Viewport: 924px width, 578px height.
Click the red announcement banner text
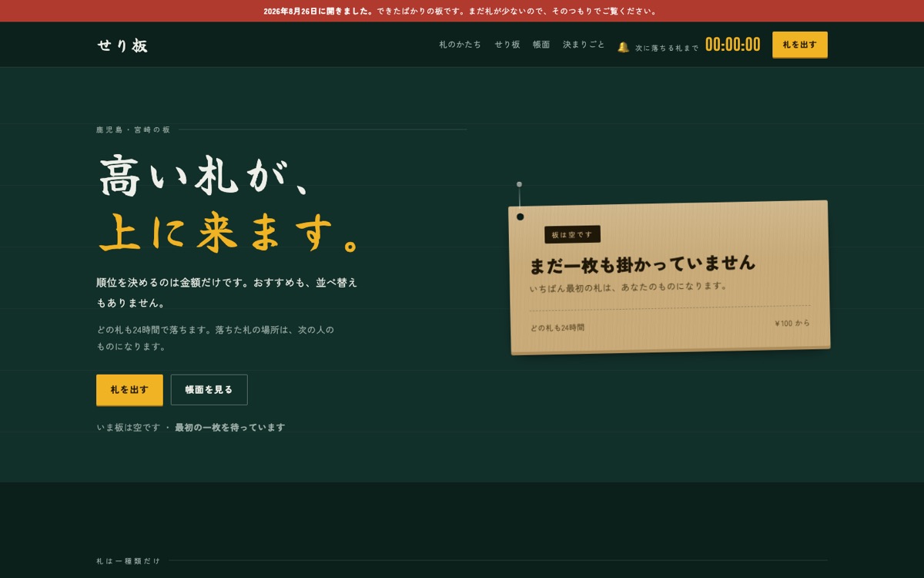coord(461,11)
